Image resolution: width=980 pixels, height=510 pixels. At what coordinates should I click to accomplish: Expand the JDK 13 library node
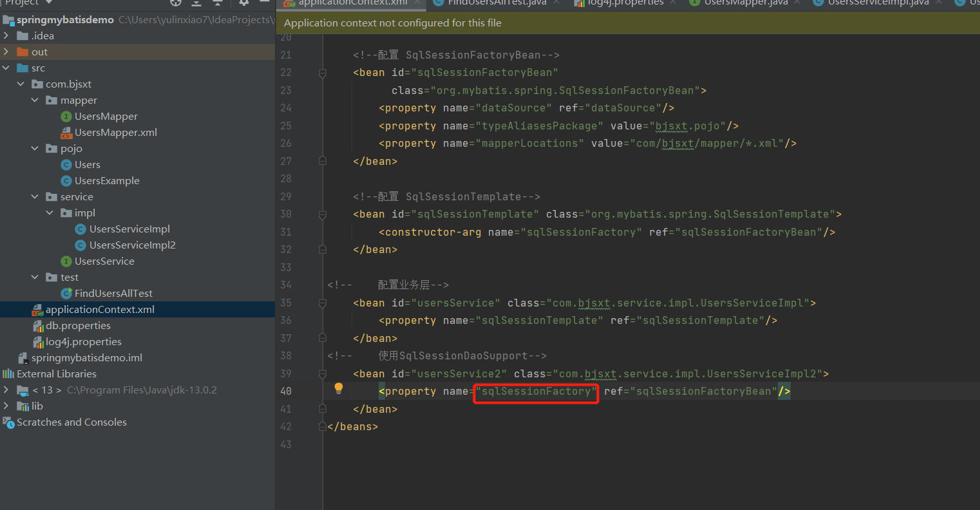click(x=6, y=390)
